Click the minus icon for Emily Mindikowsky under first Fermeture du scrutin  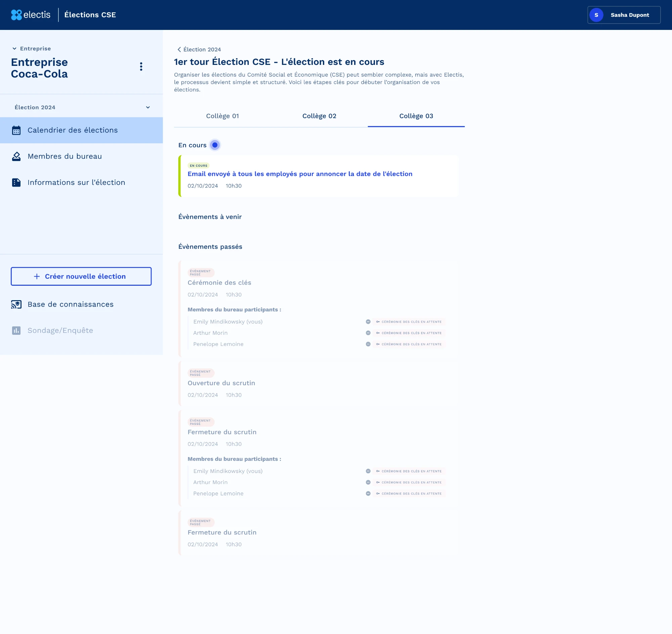pyautogui.click(x=368, y=471)
